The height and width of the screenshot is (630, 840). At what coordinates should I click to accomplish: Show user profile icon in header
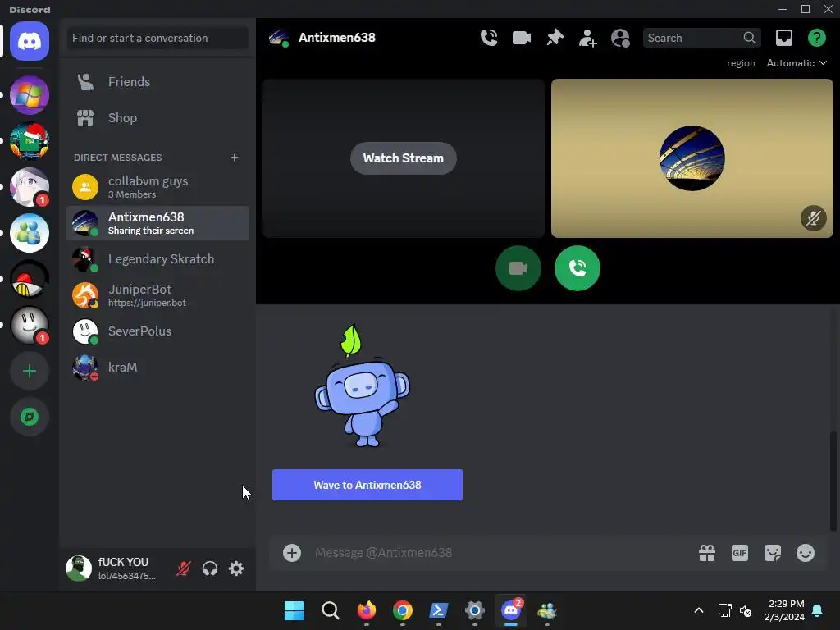pyautogui.click(x=620, y=38)
